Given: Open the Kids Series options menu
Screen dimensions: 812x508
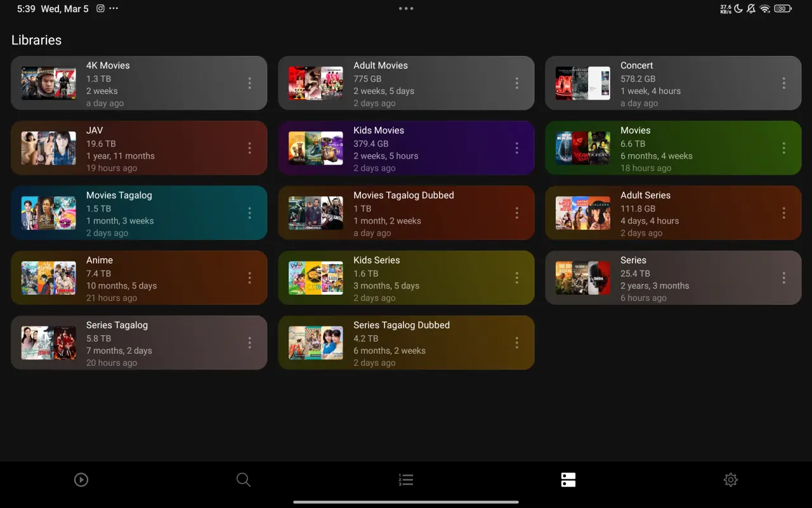Looking at the screenshot, I should click(x=516, y=277).
